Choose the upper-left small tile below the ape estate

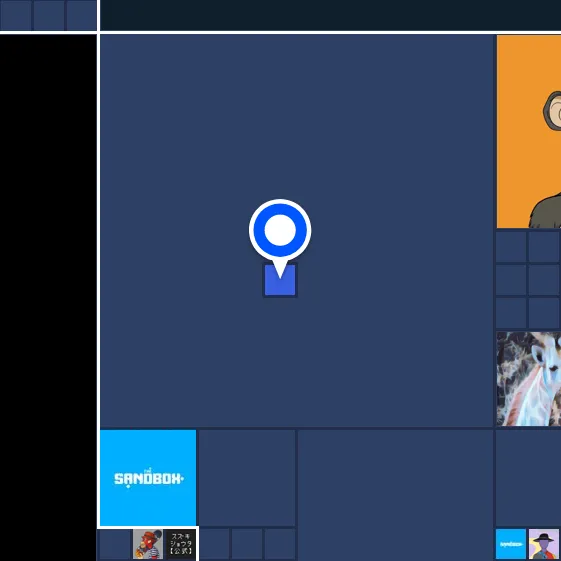pyautogui.click(x=511, y=247)
